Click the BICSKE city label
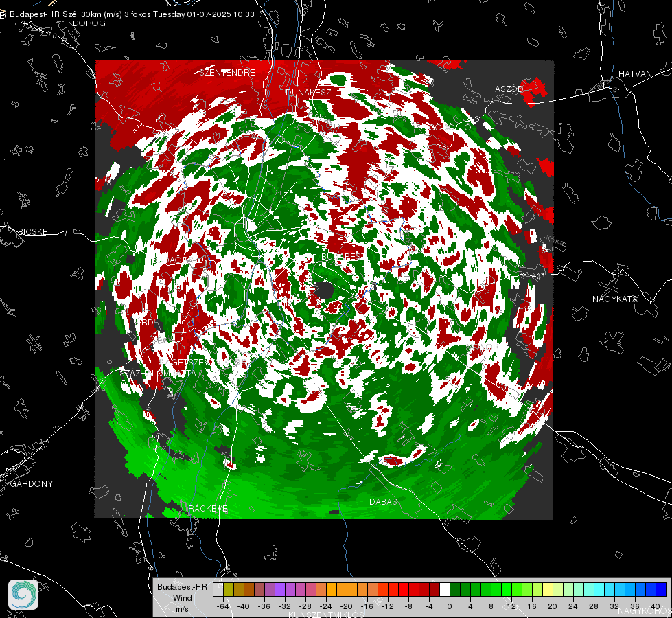The width and height of the screenshot is (672, 618). tap(33, 231)
